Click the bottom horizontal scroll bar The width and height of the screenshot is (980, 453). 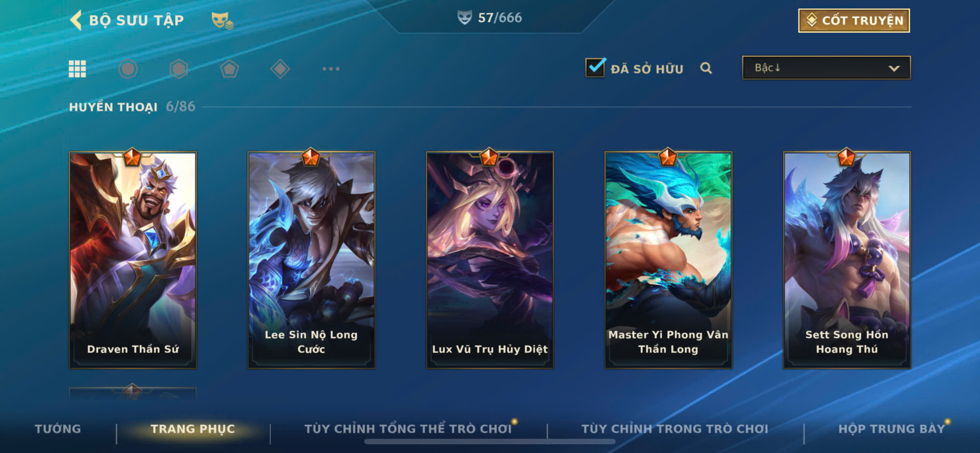490,442
